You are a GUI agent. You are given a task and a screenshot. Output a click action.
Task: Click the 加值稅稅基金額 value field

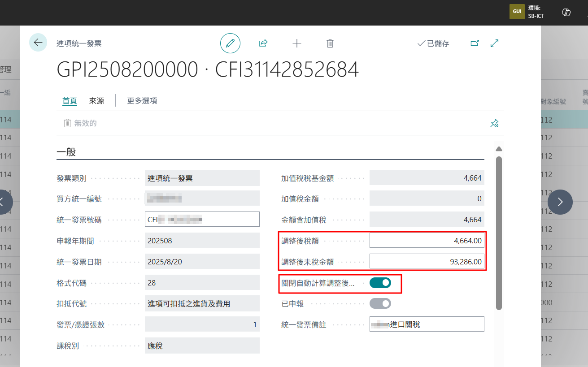click(427, 178)
